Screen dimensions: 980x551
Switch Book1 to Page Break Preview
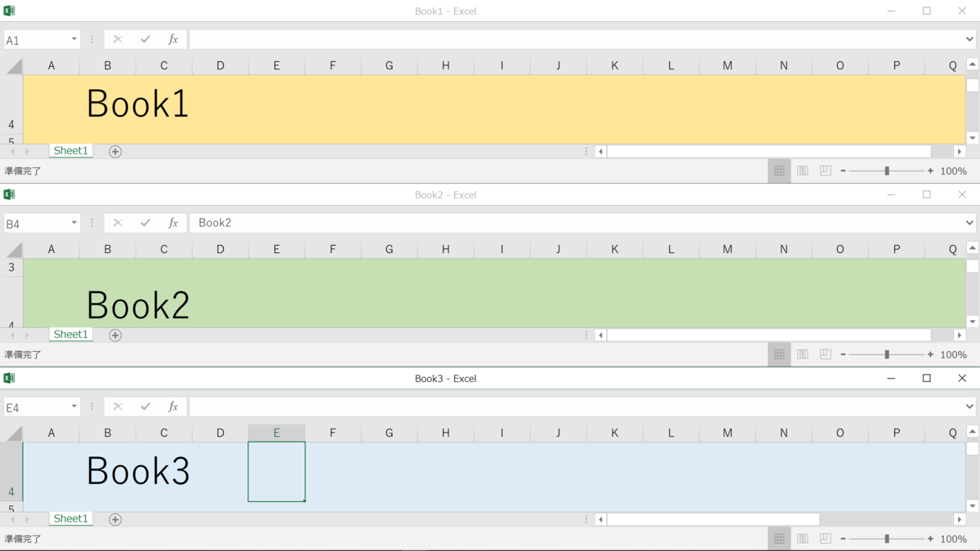pos(826,171)
